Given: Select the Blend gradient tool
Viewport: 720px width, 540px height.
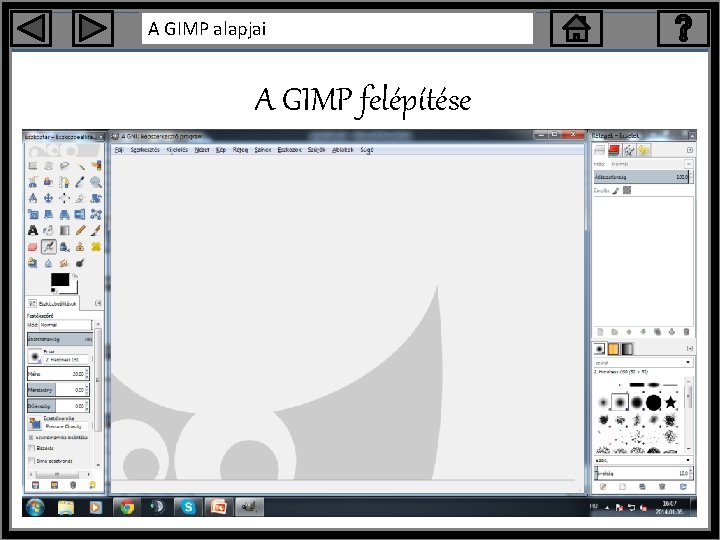Looking at the screenshot, I should pos(64,230).
